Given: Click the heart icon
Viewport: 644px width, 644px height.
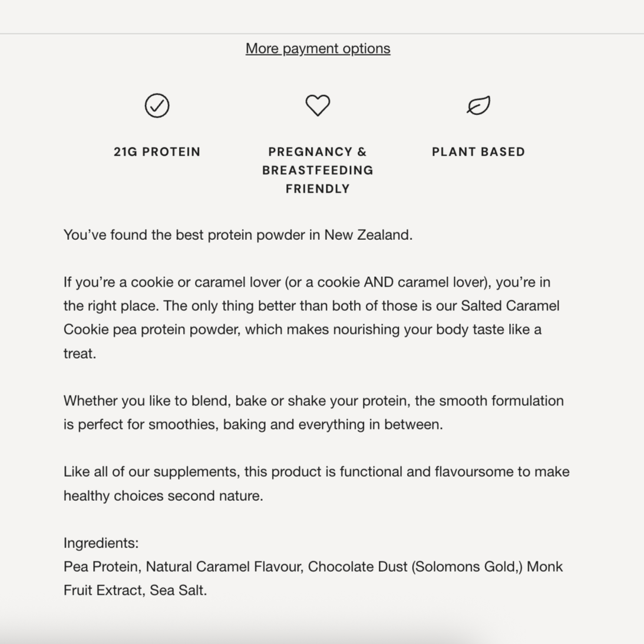Looking at the screenshot, I should [x=318, y=105].
